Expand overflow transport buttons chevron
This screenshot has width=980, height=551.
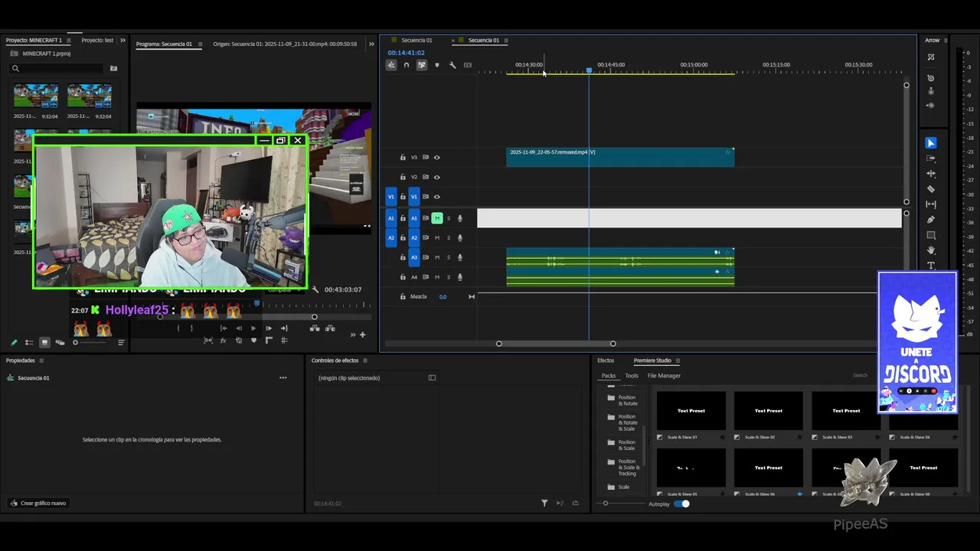[x=353, y=334]
